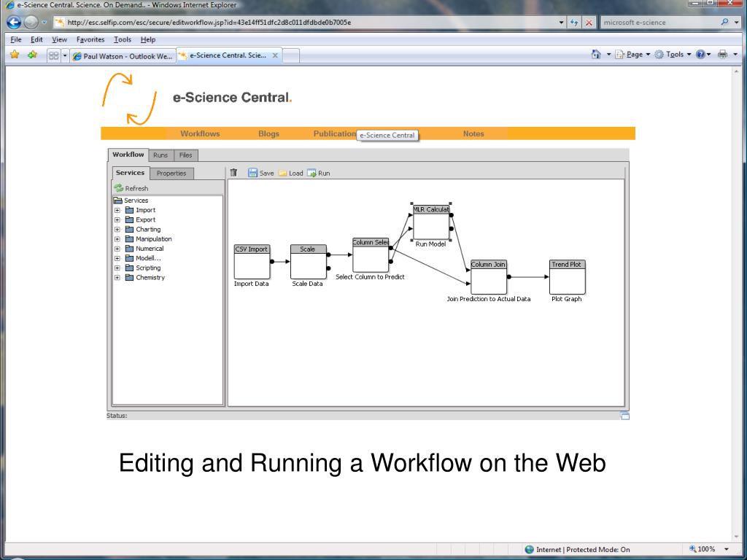This screenshot has height=560, width=747.
Task: Open the Quick Tabs grid icon
Action: click(x=53, y=55)
